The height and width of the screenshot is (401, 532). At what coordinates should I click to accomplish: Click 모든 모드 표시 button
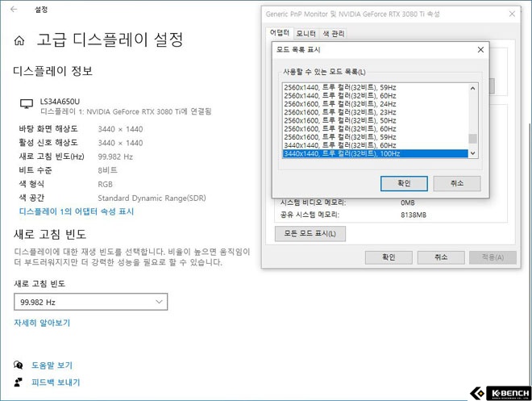310,234
